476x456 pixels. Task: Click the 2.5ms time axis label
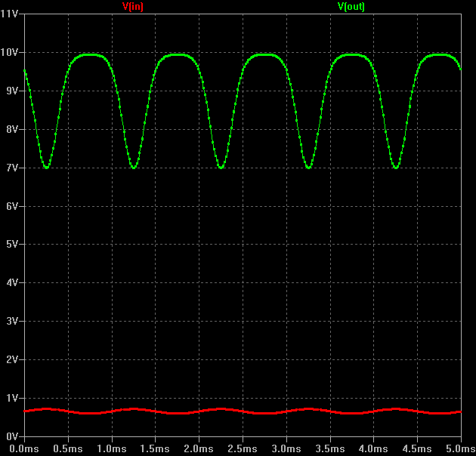coord(243,448)
